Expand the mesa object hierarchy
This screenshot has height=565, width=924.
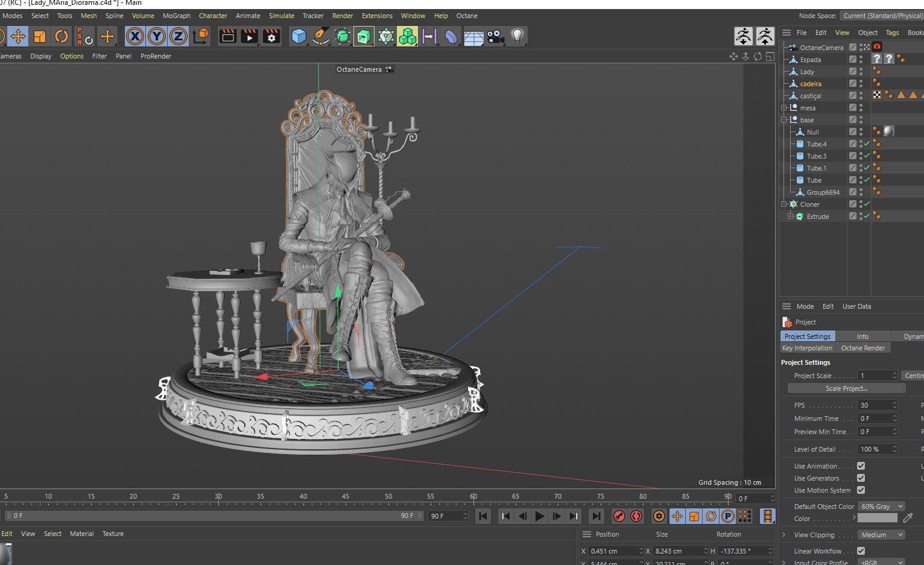tap(784, 107)
